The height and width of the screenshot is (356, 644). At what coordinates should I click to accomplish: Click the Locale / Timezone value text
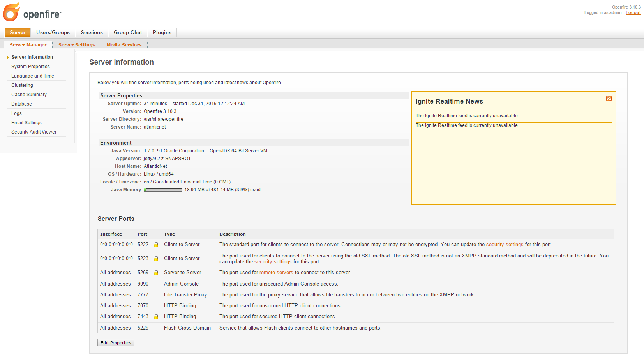point(187,182)
